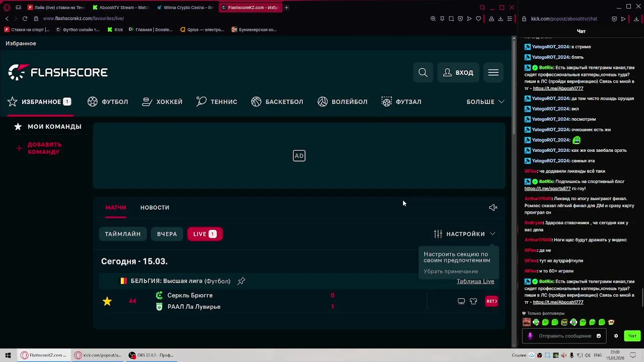This screenshot has width=644, height=362.
Task: Open Opera downloads icon in main window
Action: [501, 19]
